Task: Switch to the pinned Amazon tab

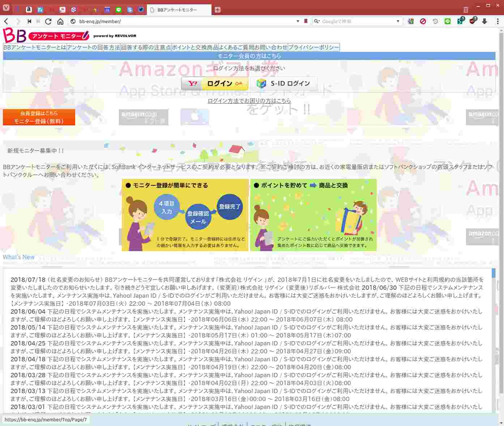Action: pyautogui.click(x=29, y=10)
